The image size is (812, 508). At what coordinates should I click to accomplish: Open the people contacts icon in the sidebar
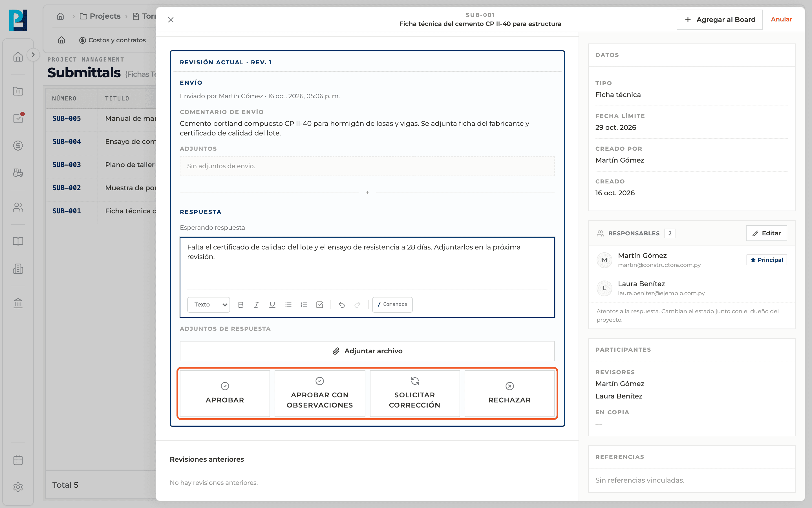(18, 207)
